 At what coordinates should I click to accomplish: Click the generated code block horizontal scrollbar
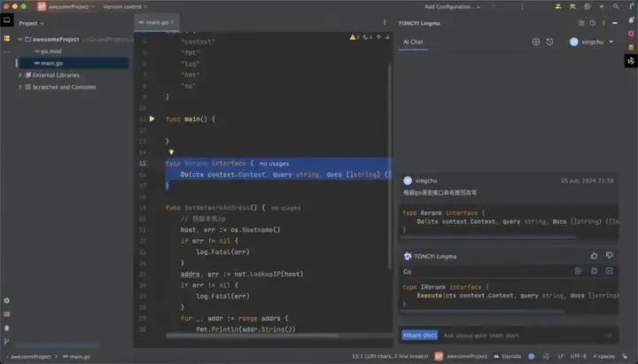(483, 312)
